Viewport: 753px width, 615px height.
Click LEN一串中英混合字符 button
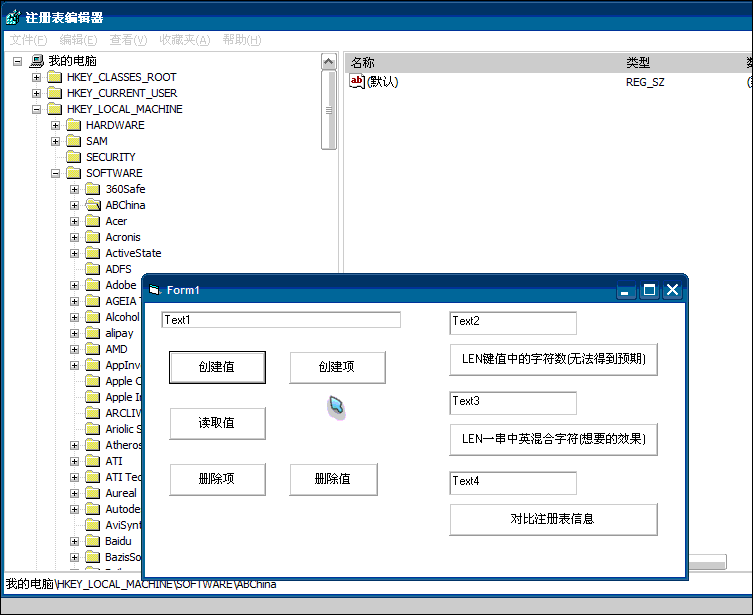click(553, 439)
